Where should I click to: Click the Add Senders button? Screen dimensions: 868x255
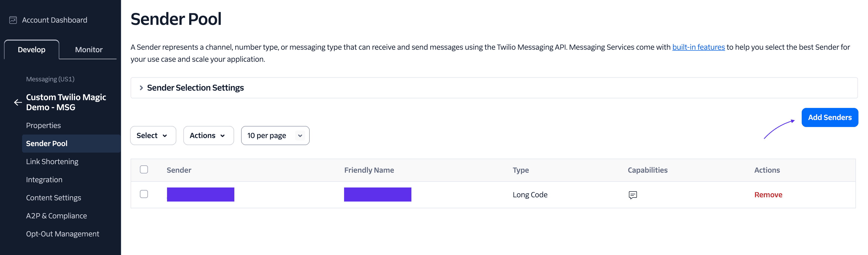click(830, 117)
